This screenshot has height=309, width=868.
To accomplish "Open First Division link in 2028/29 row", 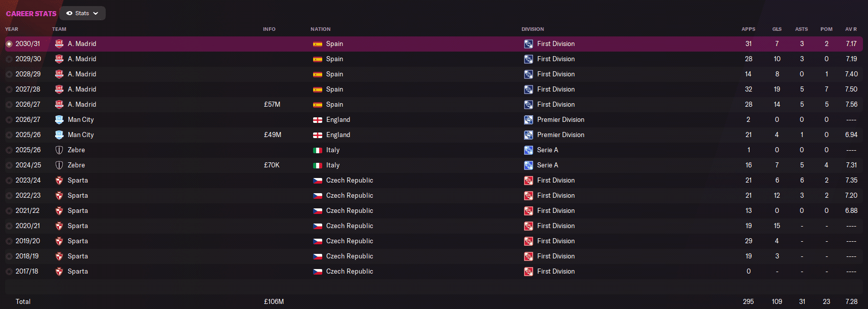I will [x=556, y=74].
